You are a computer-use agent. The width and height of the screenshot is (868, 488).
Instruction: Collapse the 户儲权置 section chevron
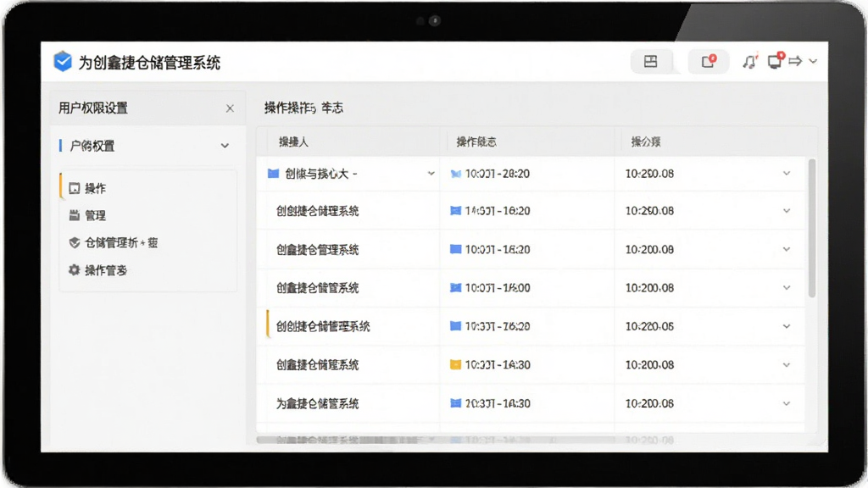point(225,146)
